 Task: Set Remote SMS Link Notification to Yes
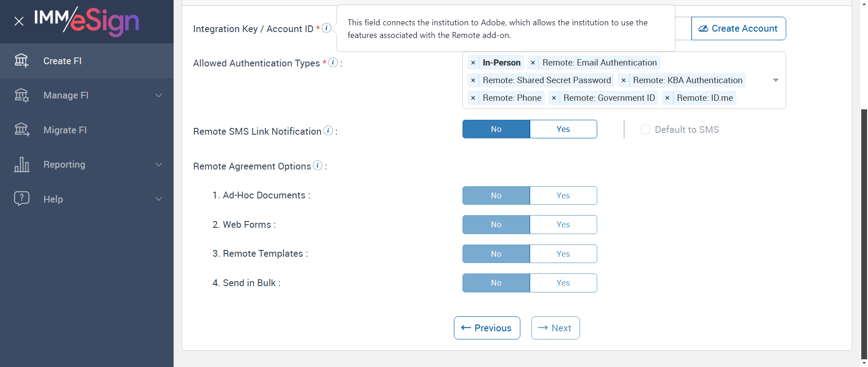(x=563, y=129)
